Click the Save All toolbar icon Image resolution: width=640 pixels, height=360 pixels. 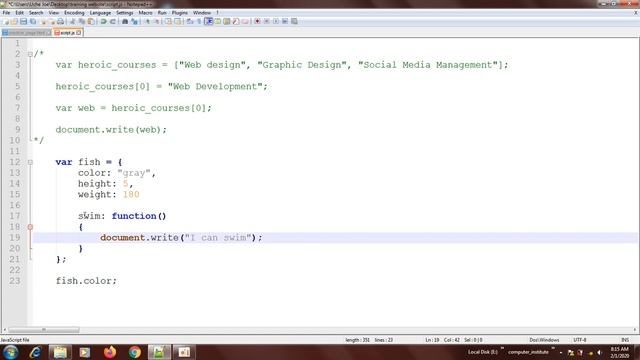[33, 21]
